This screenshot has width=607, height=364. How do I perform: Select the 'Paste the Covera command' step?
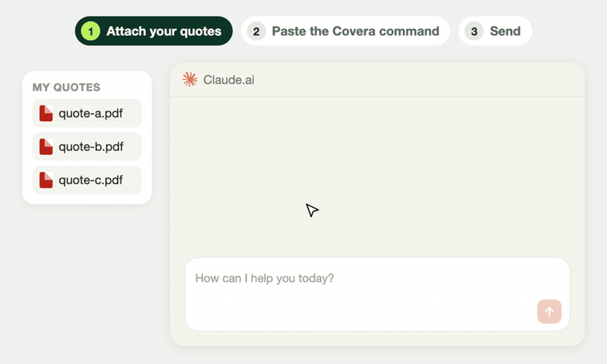(x=345, y=31)
